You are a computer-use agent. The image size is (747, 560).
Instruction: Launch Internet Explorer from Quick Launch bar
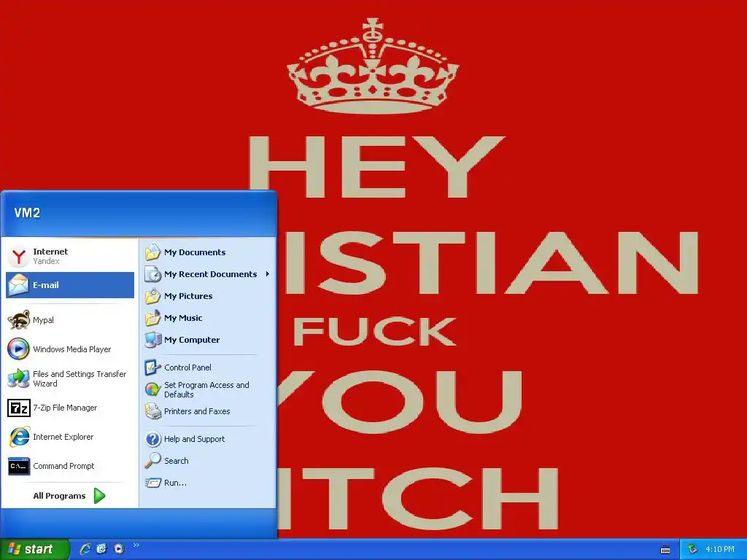click(x=85, y=549)
